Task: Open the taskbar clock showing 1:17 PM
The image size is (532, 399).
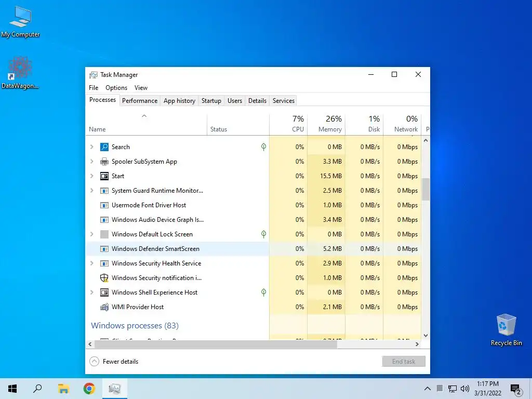Action: coord(487,389)
